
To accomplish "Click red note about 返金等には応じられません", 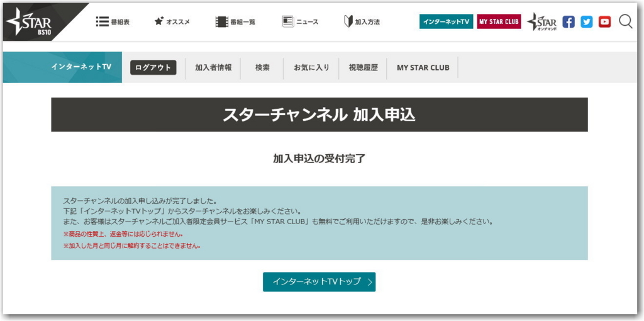I will [123, 234].
